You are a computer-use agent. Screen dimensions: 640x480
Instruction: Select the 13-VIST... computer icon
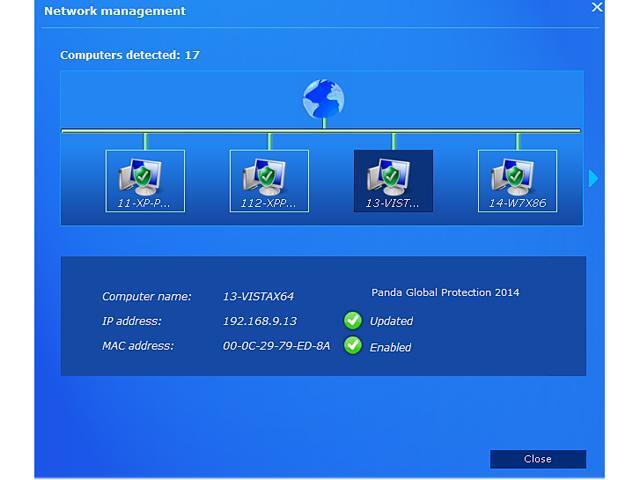(x=393, y=181)
